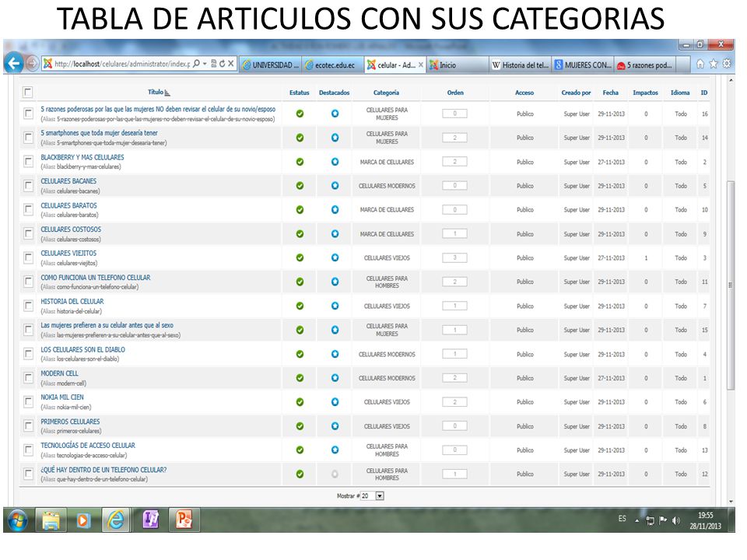Close the celular - Ad... tab

click(421, 65)
